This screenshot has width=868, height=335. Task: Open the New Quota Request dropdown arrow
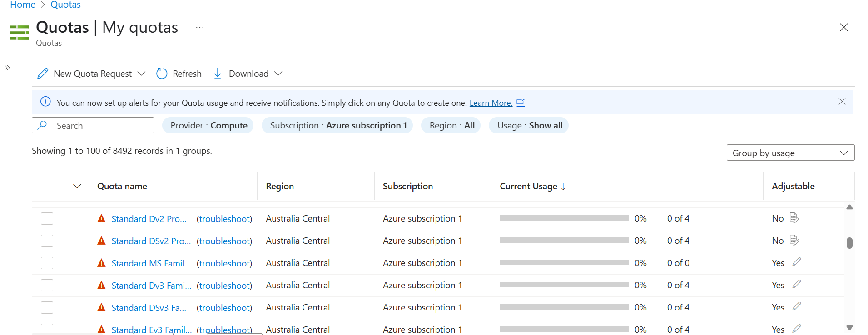tap(141, 74)
